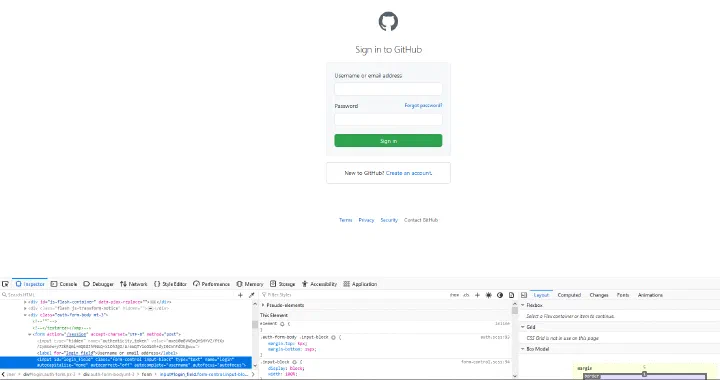Click the GitHub Octocat logo
This screenshot has width=720, height=380.
[388, 22]
